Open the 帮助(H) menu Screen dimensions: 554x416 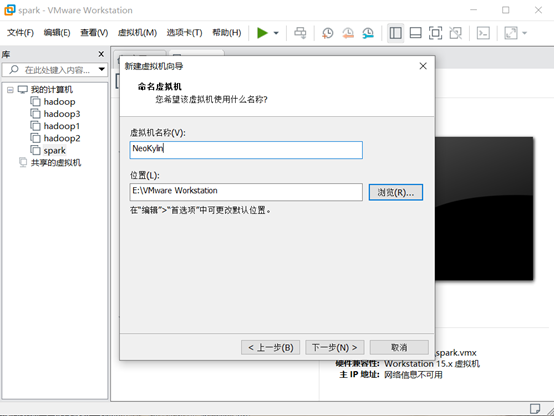(226, 33)
